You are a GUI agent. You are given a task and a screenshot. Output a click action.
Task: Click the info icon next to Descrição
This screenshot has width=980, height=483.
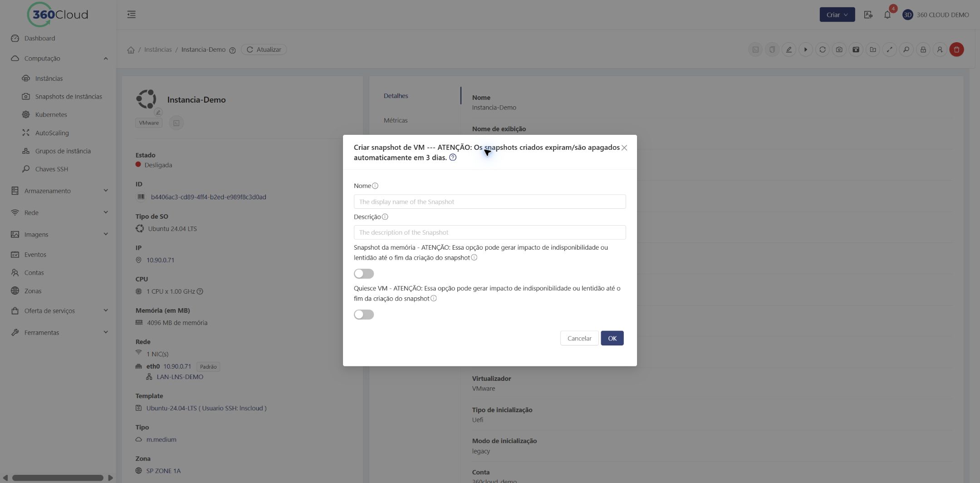(385, 217)
